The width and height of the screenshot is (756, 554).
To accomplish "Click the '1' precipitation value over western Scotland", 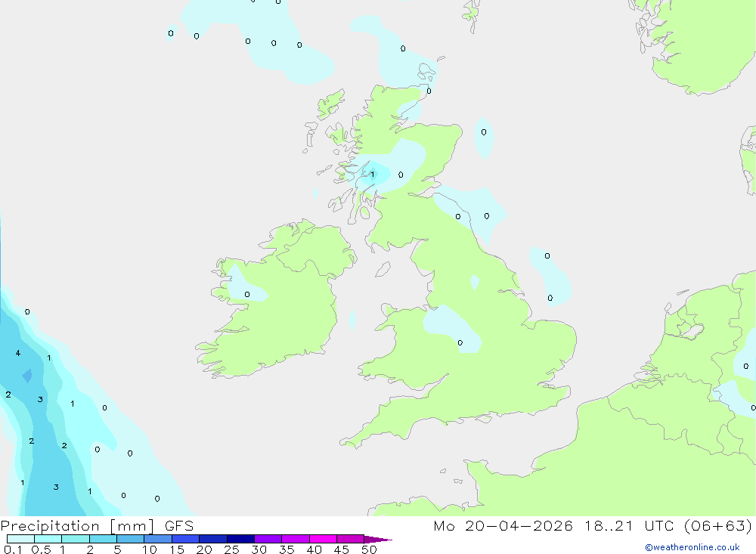I will [x=372, y=175].
